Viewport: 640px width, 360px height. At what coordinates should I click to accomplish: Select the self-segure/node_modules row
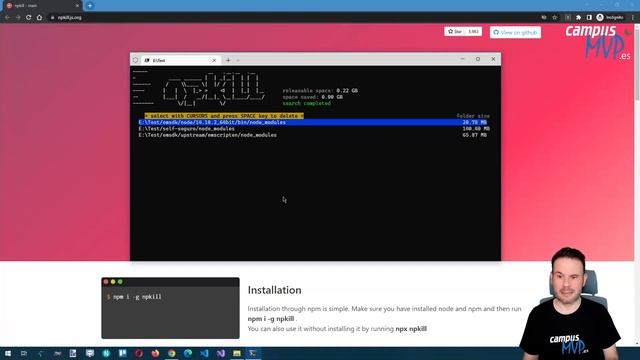coord(313,129)
